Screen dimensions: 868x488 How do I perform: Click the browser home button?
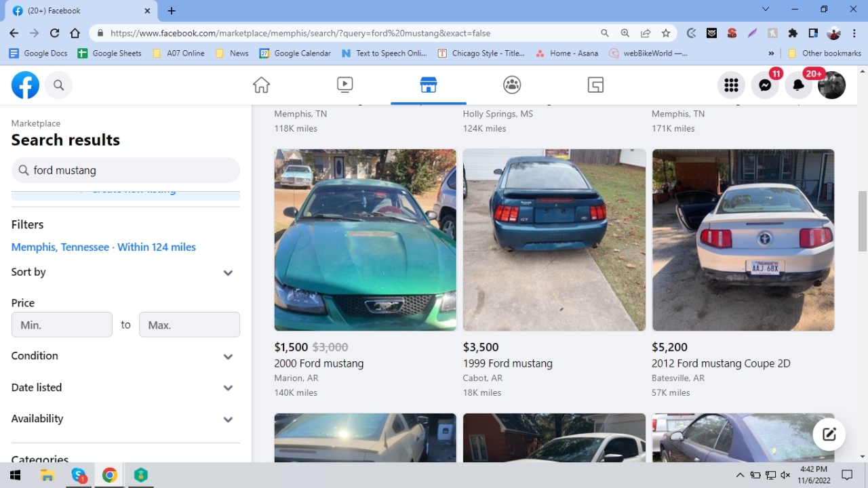75,33
